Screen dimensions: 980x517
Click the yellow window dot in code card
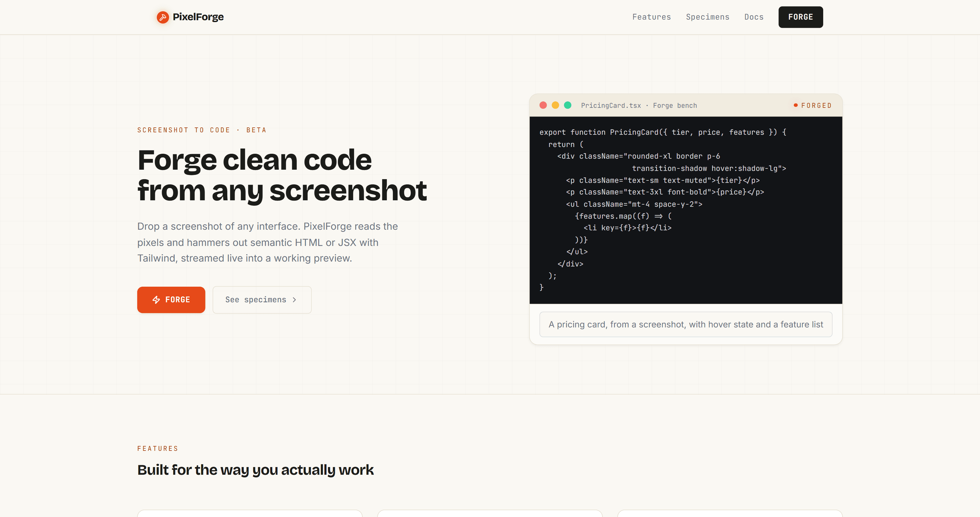click(x=555, y=105)
